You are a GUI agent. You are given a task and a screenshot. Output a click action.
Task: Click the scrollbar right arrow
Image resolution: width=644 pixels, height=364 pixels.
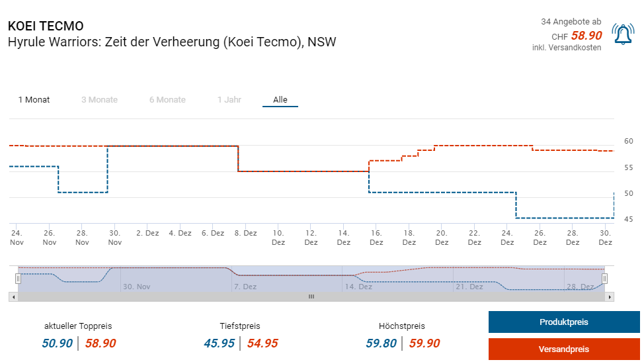(610, 297)
